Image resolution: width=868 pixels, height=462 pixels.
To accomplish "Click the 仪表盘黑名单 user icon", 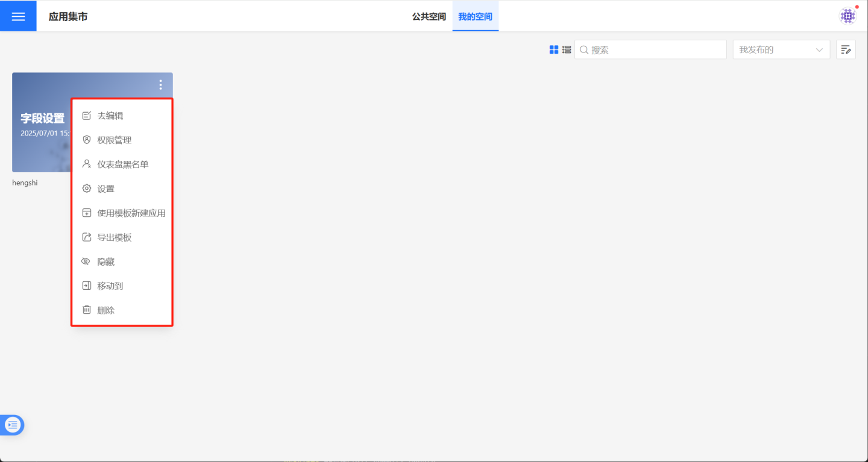I will [x=87, y=164].
